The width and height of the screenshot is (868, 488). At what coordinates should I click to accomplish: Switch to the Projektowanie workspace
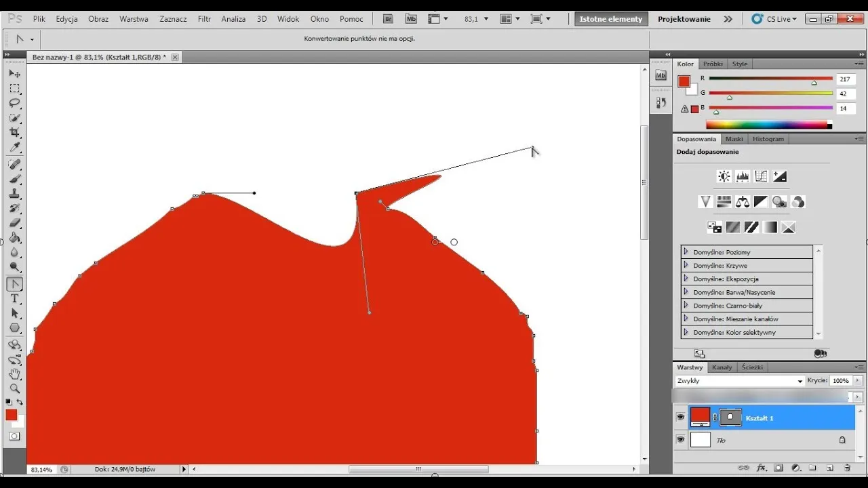[684, 19]
